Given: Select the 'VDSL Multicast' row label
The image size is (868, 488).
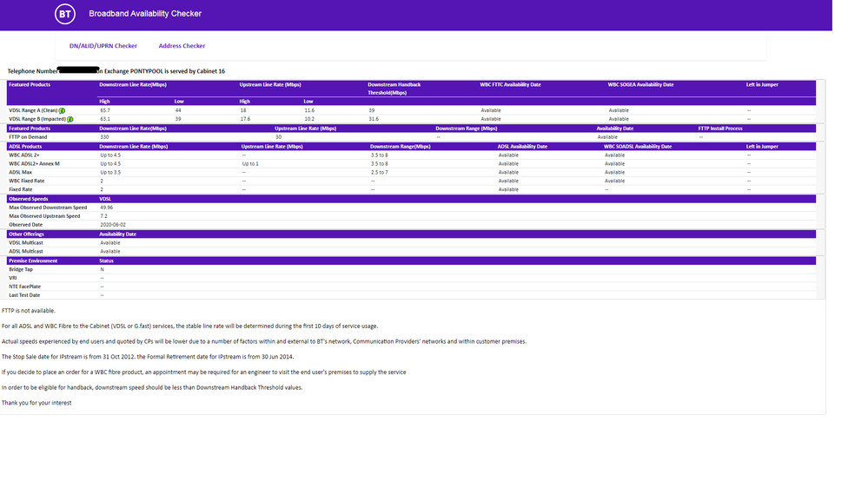Looking at the screenshot, I should pyautogui.click(x=25, y=243).
